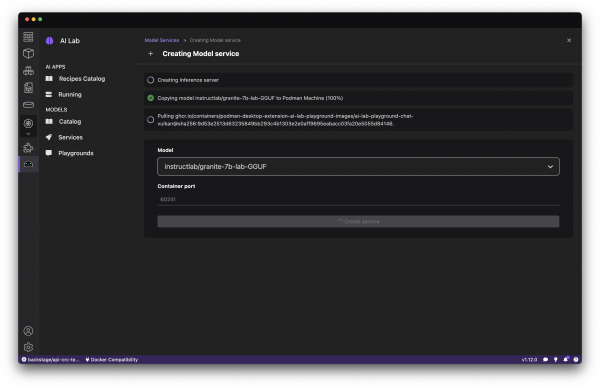Open feedback chat bubble icon in status bar
This screenshot has width=600, height=388.
point(546,360)
